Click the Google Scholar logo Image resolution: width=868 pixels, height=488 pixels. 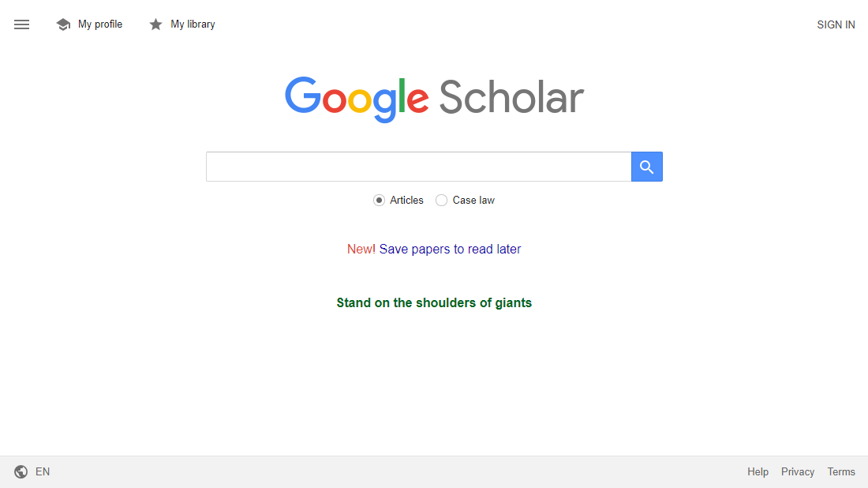434,96
